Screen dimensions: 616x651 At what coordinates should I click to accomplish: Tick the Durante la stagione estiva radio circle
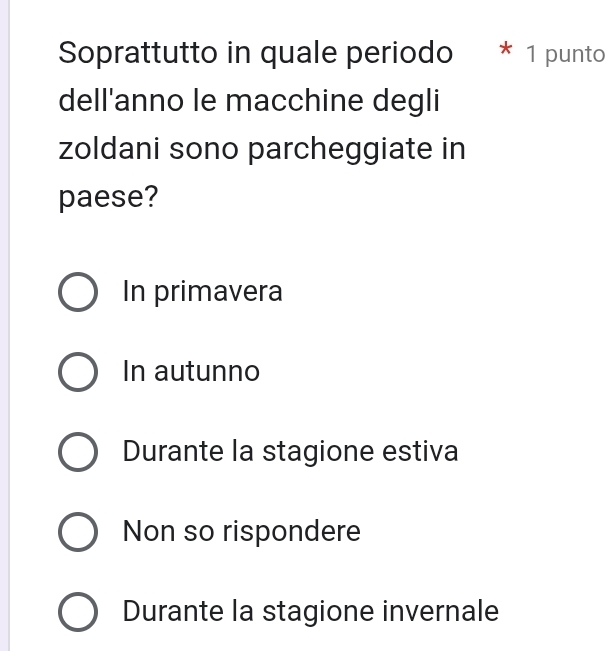click(x=79, y=452)
